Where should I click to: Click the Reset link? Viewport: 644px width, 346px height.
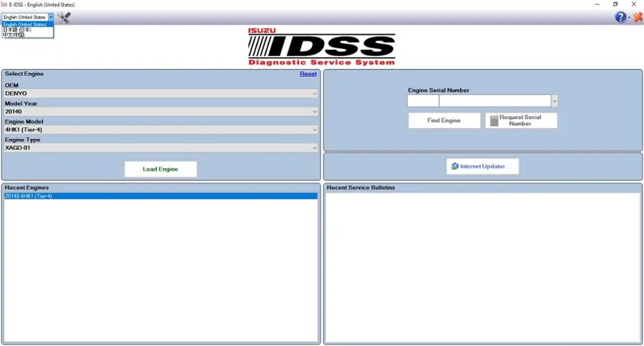(308, 74)
